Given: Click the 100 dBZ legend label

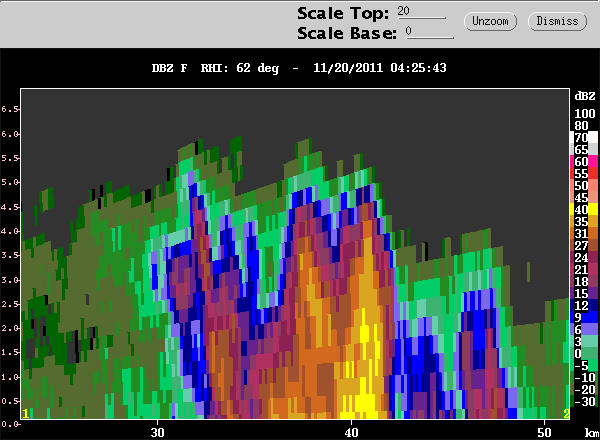Looking at the screenshot, I should pyautogui.click(x=585, y=114).
